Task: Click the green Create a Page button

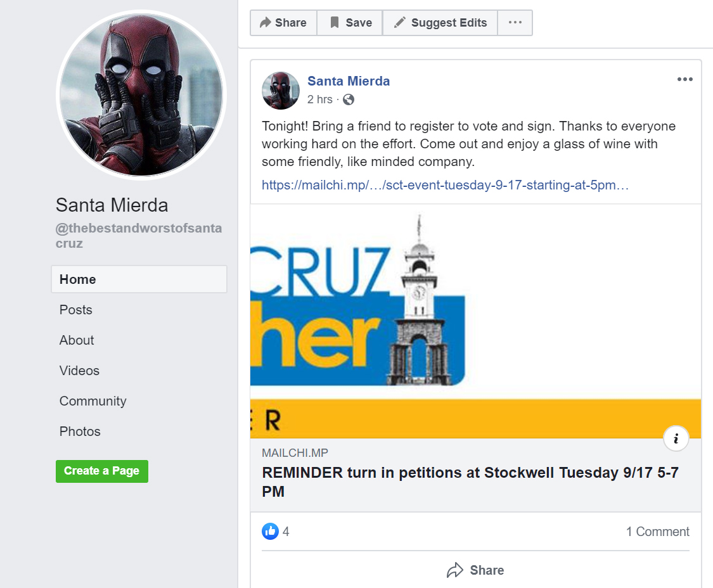Action: click(102, 471)
